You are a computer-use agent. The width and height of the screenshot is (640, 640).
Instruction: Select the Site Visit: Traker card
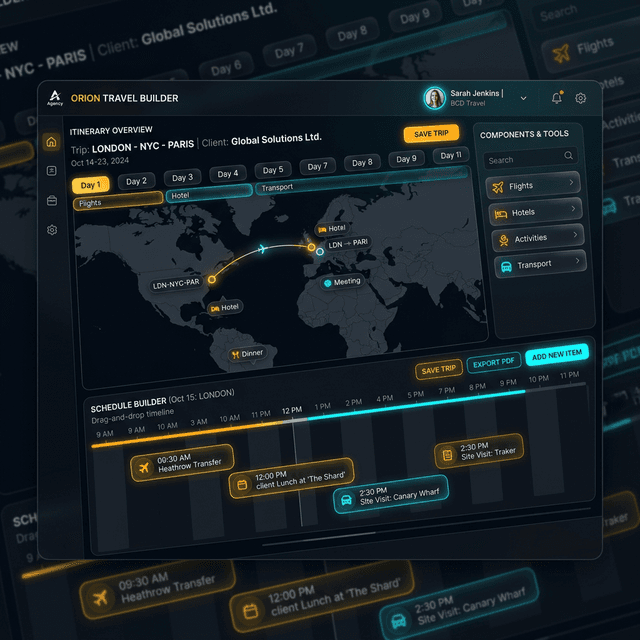pyautogui.click(x=479, y=451)
